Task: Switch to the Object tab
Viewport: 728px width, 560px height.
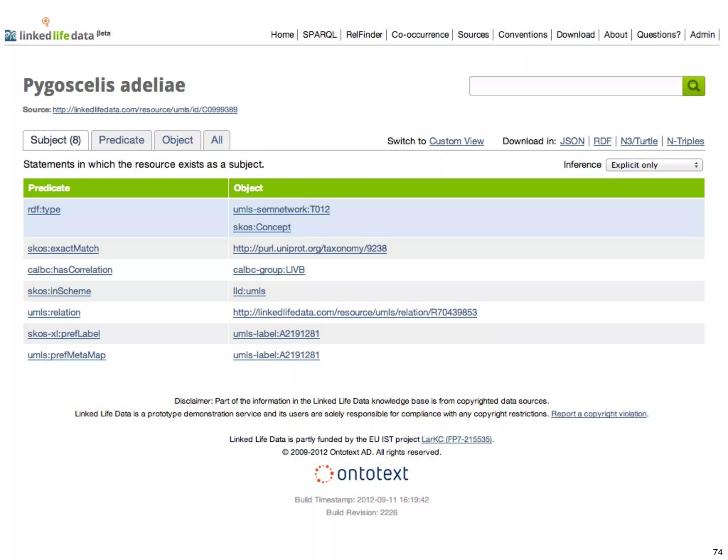Action: click(x=177, y=140)
